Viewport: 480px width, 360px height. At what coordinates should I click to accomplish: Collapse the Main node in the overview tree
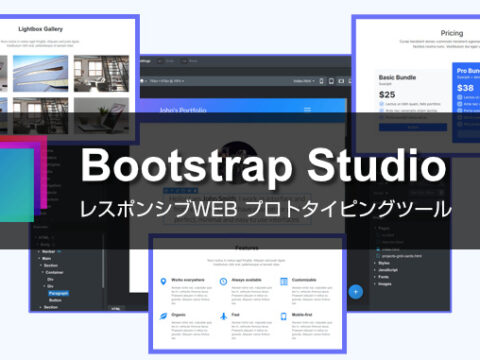click(x=39, y=259)
